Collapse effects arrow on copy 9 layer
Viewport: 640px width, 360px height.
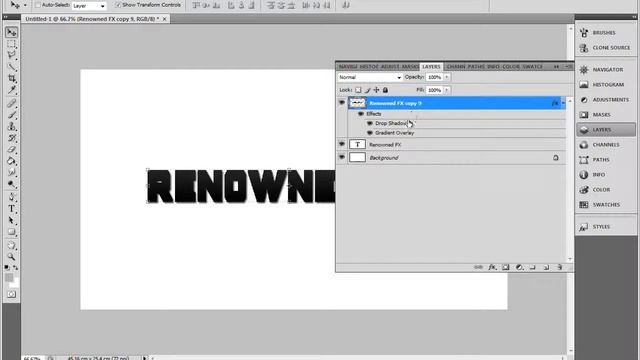point(563,103)
